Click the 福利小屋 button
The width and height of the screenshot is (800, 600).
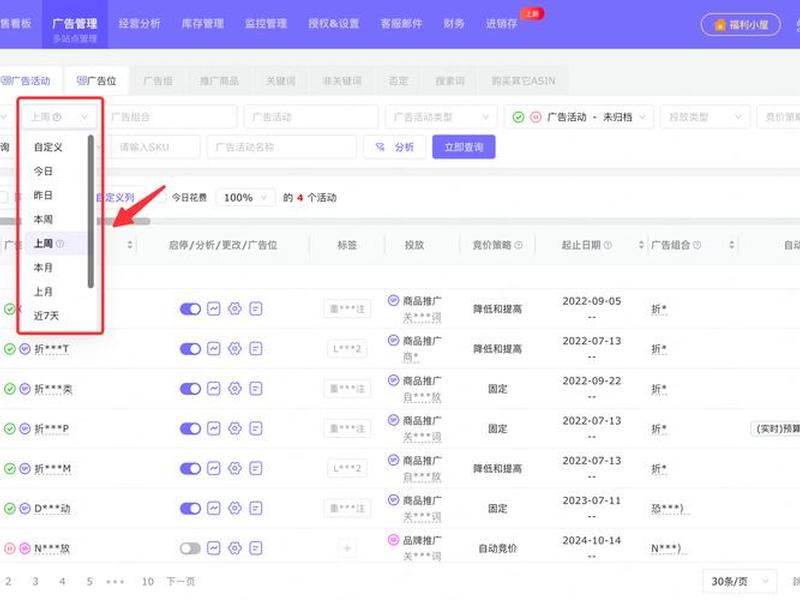[x=741, y=24]
